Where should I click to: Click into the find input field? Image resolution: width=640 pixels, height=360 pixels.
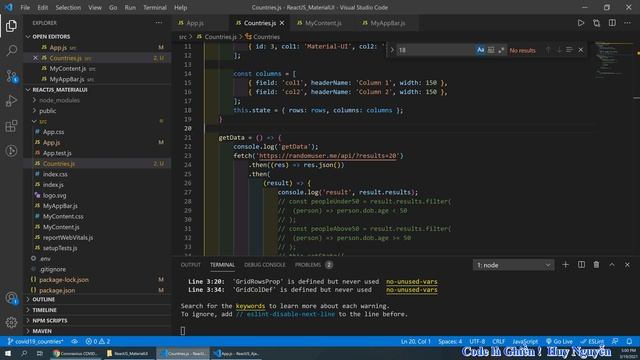[x=435, y=50]
